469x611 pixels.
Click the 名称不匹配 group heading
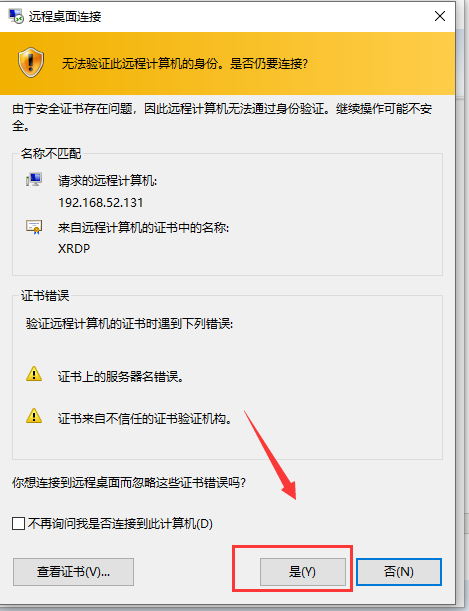point(51,154)
